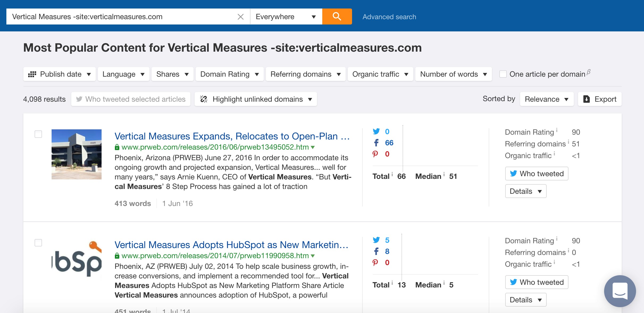Open the chat support bubble
Viewport: 644px width, 313px height.
620,291
